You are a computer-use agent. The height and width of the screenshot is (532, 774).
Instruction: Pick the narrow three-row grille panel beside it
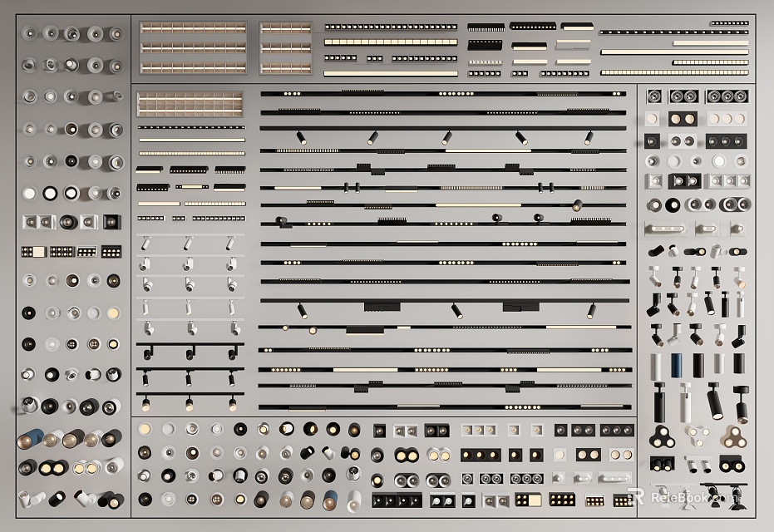click(x=286, y=48)
